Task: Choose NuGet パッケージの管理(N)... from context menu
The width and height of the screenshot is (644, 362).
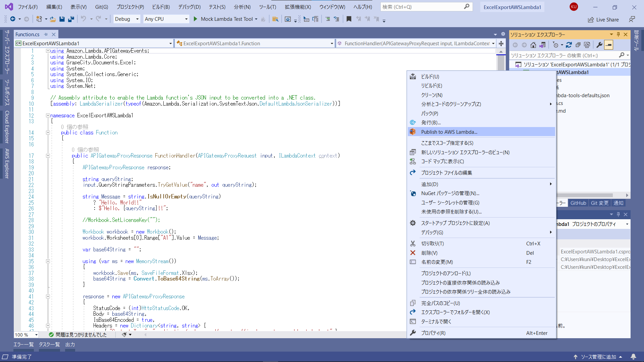Action: click(x=481, y=193)
